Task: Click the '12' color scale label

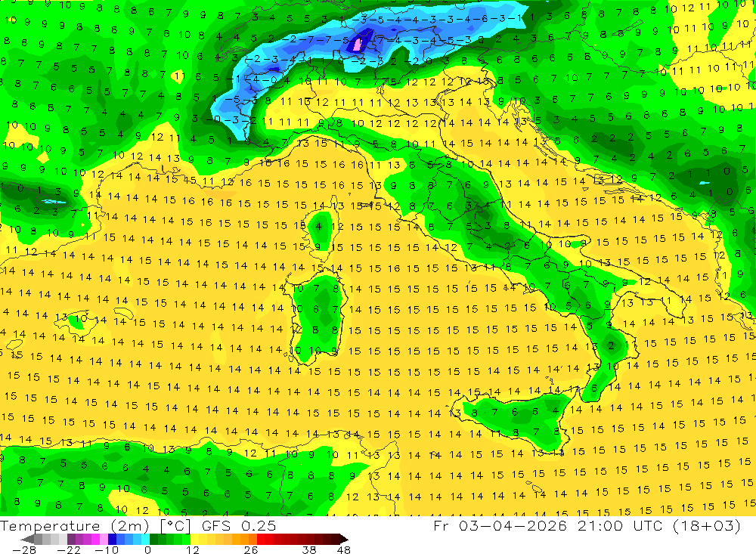Action: pos(192,549)
